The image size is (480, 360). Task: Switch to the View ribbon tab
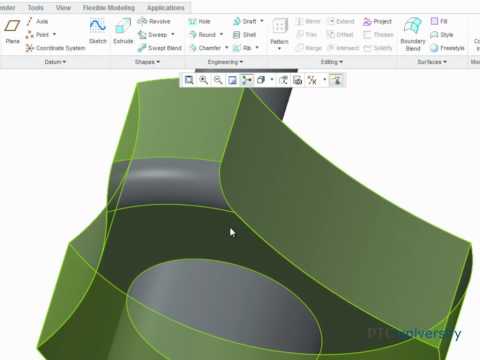point(63,7)
